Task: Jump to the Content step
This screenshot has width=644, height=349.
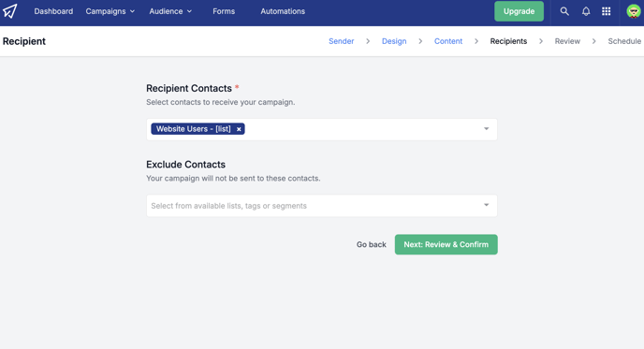Action: pyautogui.click(x=448, y=41)
